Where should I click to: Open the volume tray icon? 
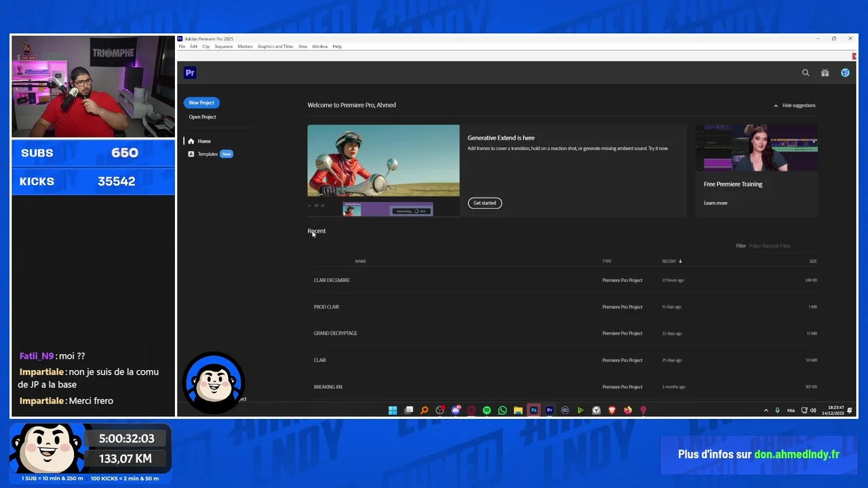click(813, 410)
